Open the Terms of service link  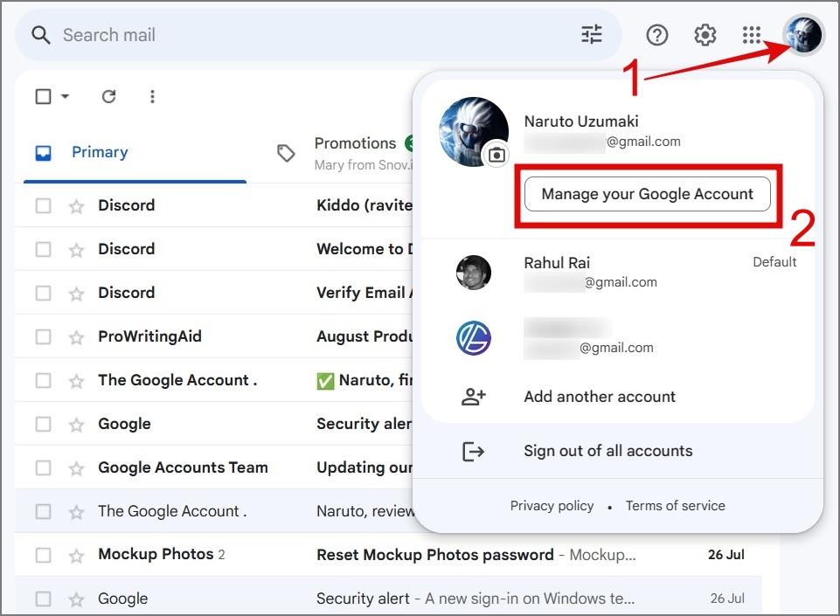click(675, 506)
